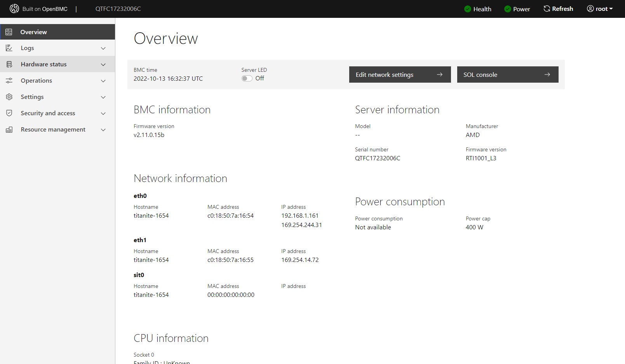This screenshot has height=364, width=625.
Task: Expand Security and access chevron
Action: [x=103, y=113]
